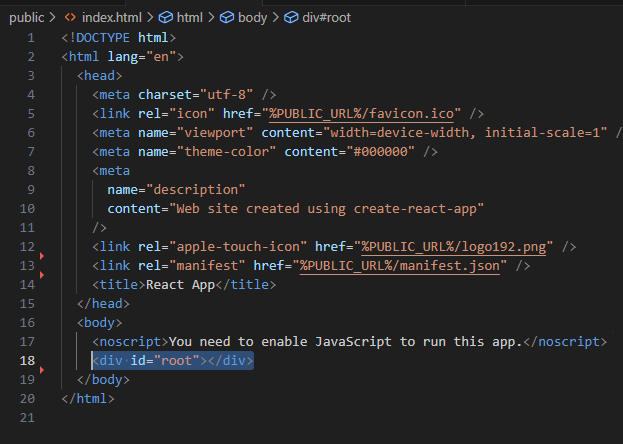Click the index.html file icon in breadcrumb
The height and width of the screenshot is (444, 623).
(70, 17)
